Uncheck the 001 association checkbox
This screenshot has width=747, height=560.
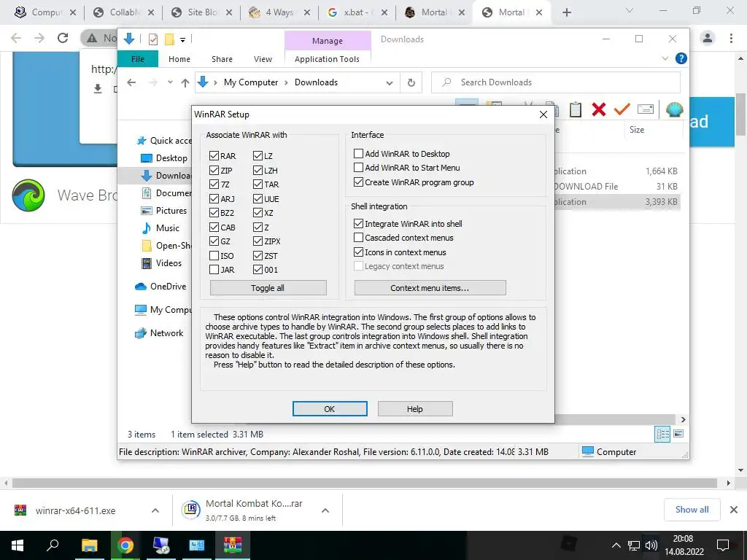[258, 270]
